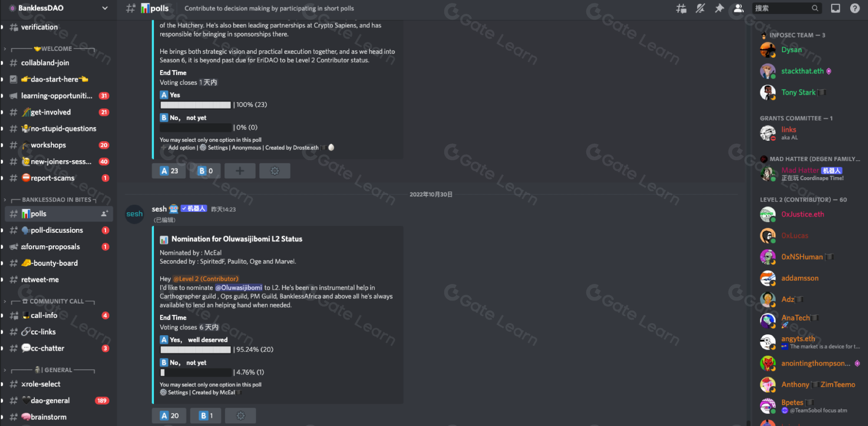Click the @Oluwasijibomi mention
The height and width of the screenshot is (426, 868).
tap(239, 287)
